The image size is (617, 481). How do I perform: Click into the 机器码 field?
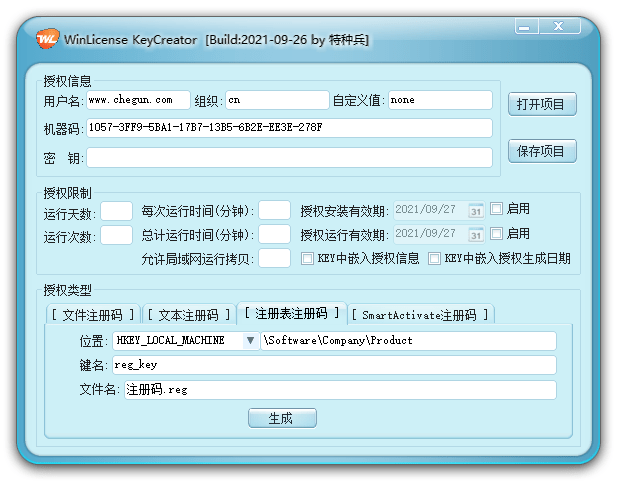click(x=289, y=128)
